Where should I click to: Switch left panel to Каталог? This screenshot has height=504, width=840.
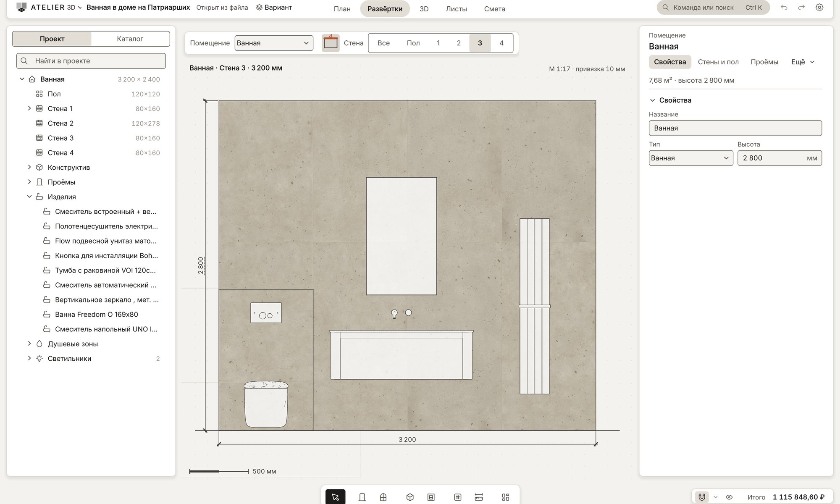pos(130,39)
